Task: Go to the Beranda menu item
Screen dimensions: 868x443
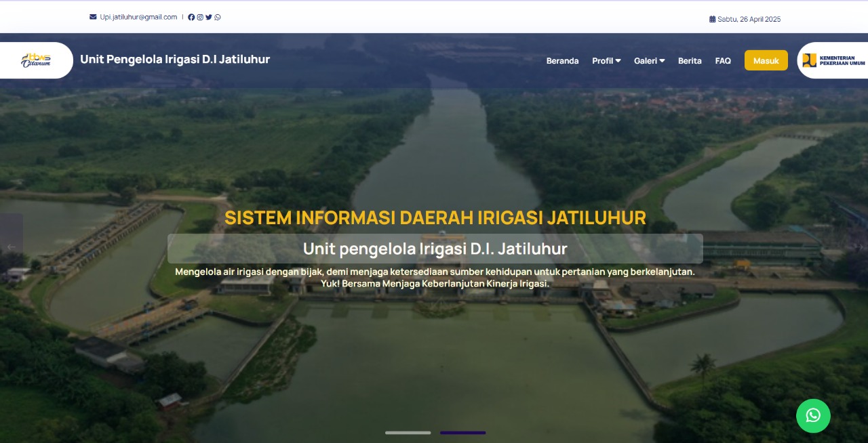Action: [x=563, y=60]
